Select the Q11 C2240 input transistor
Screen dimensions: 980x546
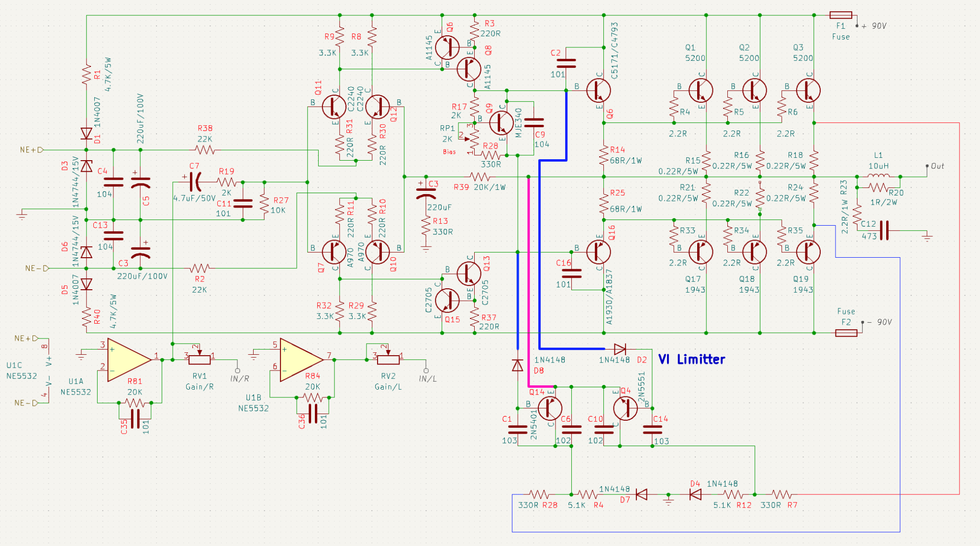click(334, 107)
